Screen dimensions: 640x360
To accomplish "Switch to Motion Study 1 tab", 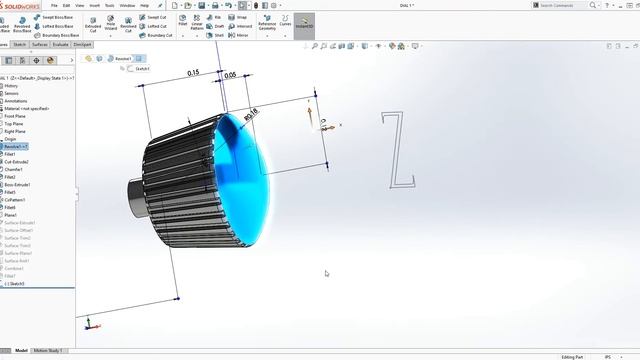I will pos(48,351).
